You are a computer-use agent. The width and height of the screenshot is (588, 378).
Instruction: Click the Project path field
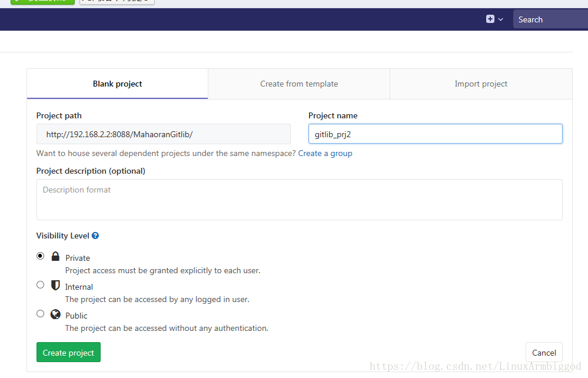[164, 134]
